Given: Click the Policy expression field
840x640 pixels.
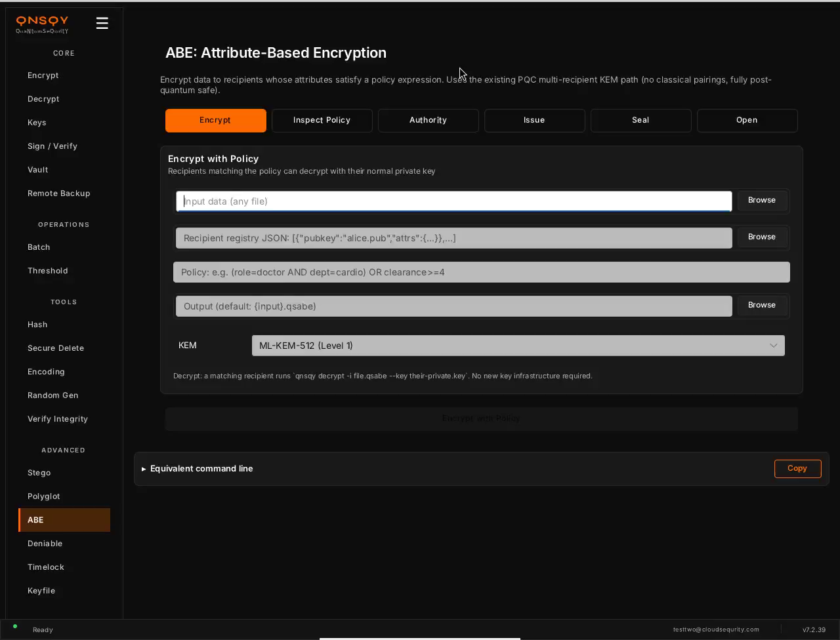Looking at the screenshot, I should click(481, 272).
